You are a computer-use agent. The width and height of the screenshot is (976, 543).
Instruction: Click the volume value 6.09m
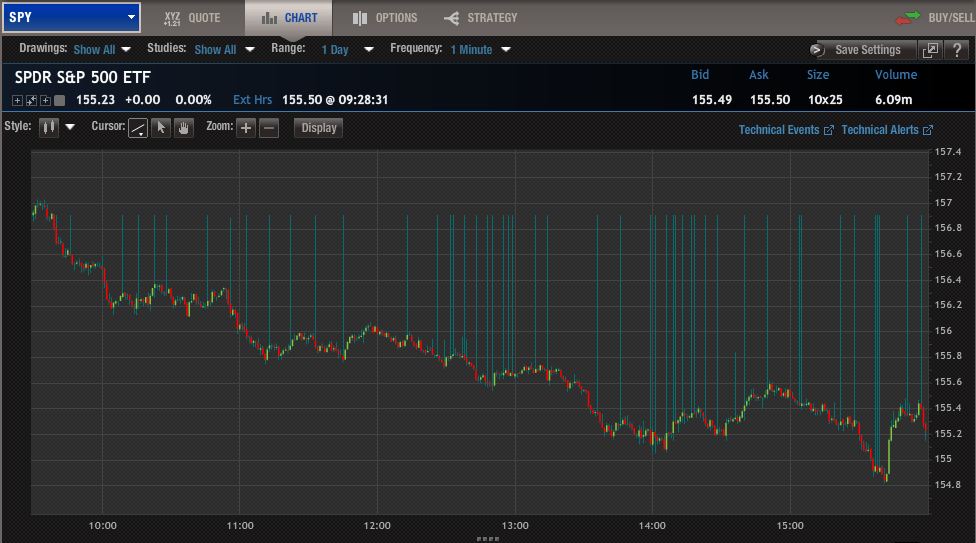pyautogui.click(x=893, y=100)
